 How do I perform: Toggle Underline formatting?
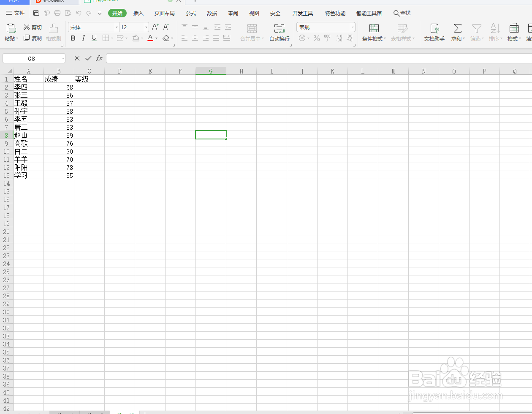point(94,38)
